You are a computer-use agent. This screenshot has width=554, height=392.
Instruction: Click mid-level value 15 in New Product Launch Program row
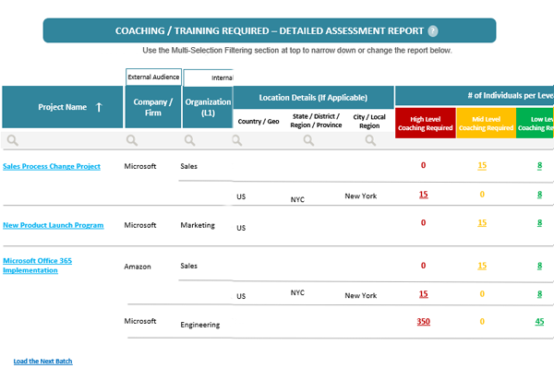[x=482, y=223]
